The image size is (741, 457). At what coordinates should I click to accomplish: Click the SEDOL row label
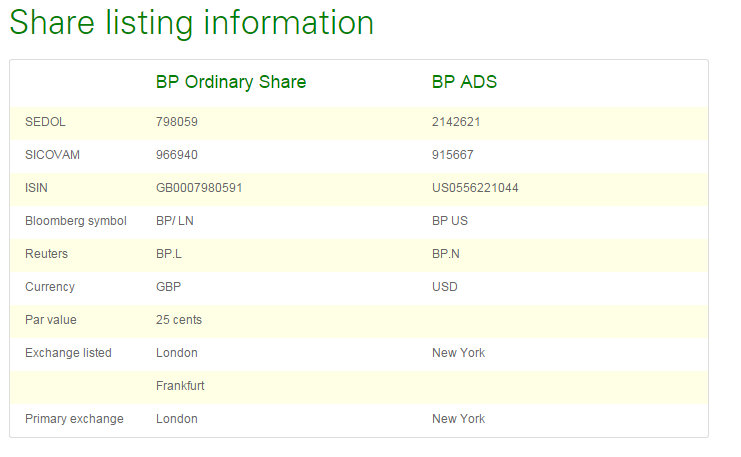tap(45, 122)
